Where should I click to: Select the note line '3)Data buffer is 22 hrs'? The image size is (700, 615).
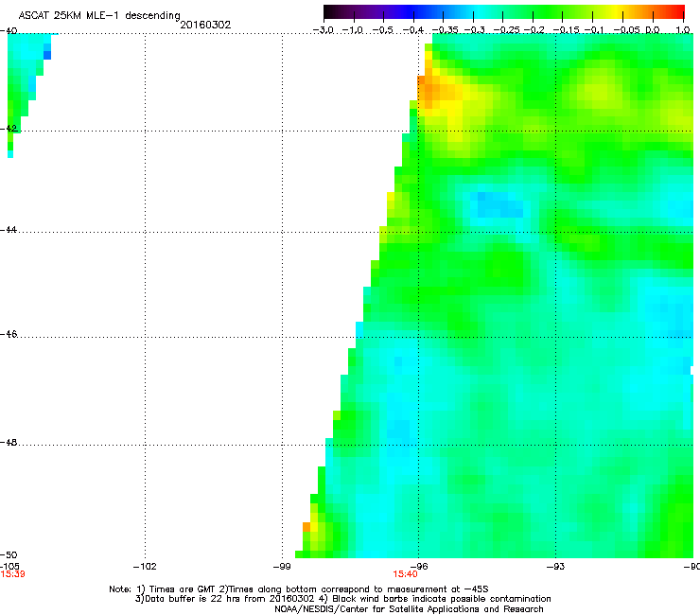coord(342,599)
